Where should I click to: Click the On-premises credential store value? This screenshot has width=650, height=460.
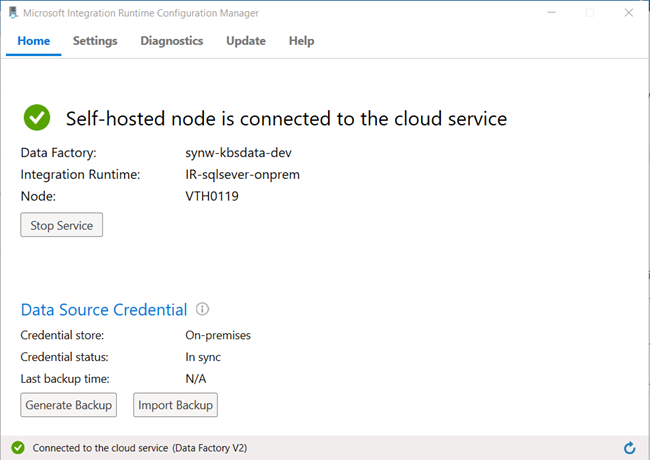click(218, 335)
